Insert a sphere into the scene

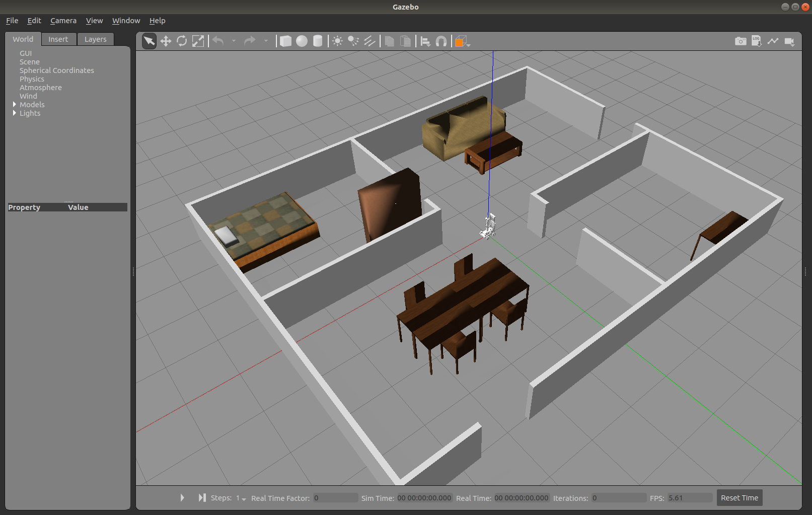click(x=302, y=41)
